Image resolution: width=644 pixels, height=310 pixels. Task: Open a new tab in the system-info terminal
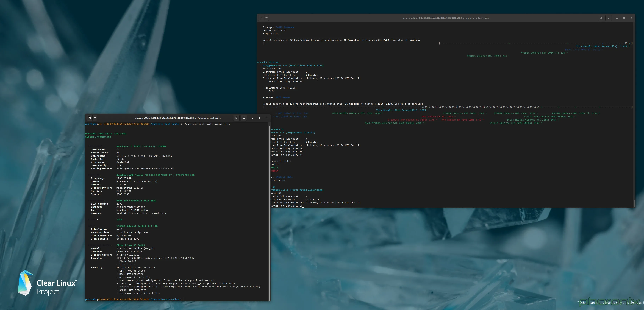coord(89,118)
